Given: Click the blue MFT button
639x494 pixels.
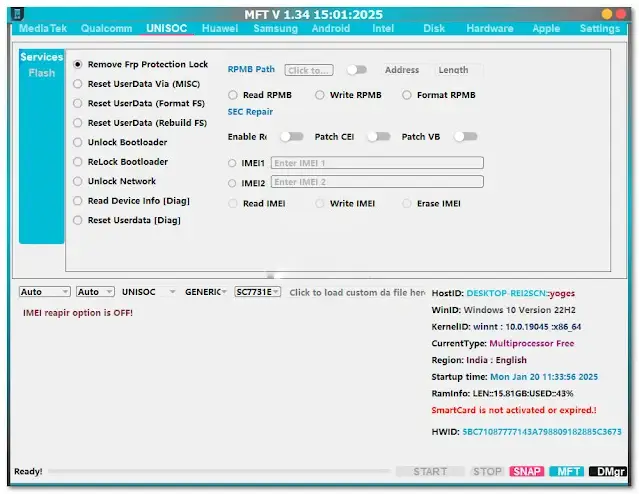Looking at the screenshot, I should point(567,471).
